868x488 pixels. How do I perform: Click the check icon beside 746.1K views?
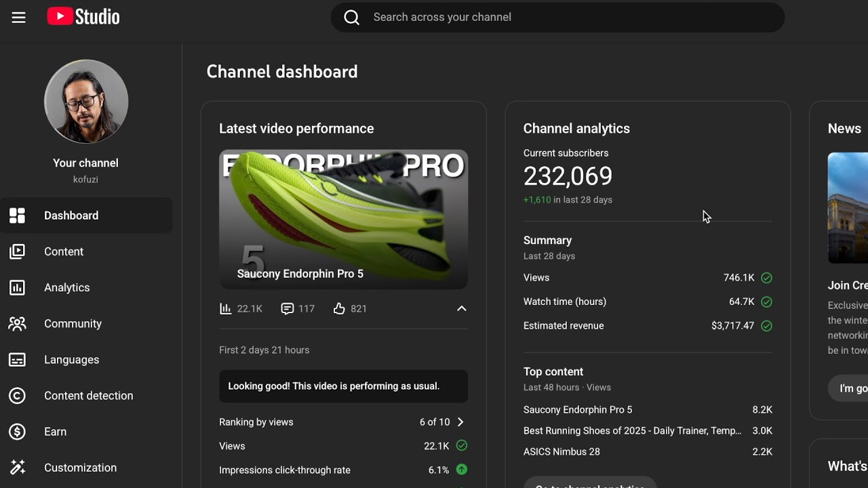[766, 278]
